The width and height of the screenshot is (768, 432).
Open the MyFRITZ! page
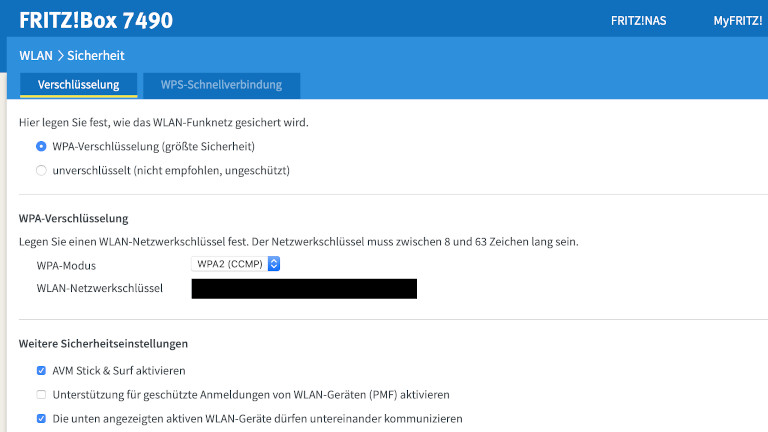point(737,20)
